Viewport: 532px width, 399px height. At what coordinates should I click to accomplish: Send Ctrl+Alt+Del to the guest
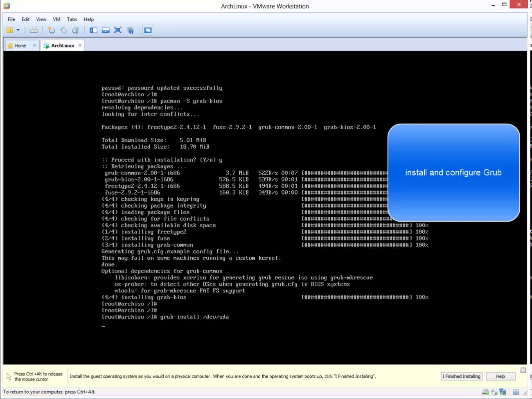[34, 30]
